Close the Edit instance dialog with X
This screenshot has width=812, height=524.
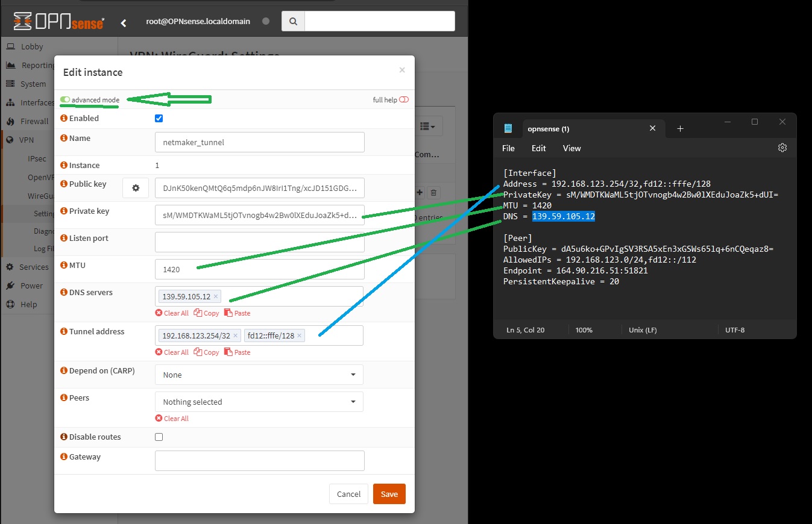pos(402,70)
